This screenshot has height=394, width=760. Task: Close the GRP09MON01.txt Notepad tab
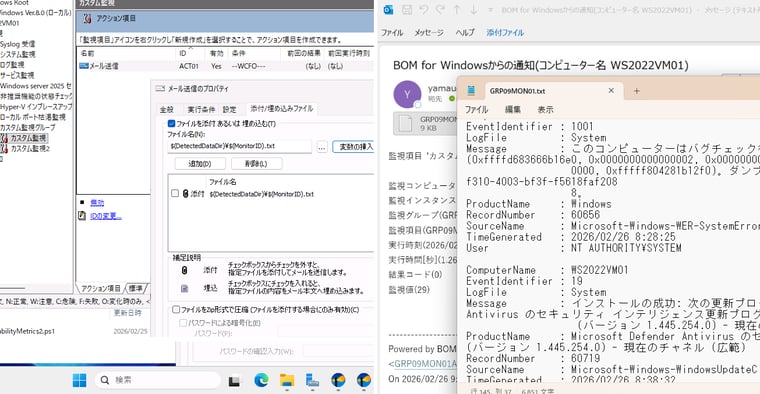click(x=611, y=91)
